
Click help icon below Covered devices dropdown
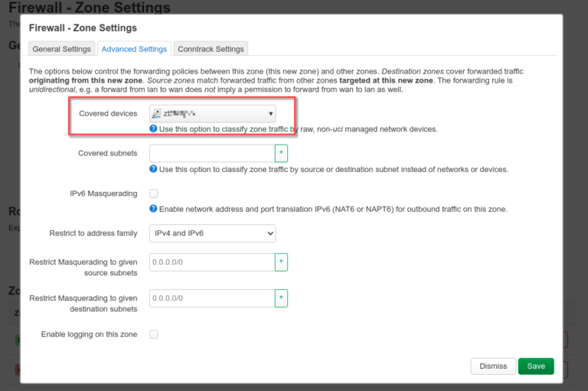coord(154,129)
